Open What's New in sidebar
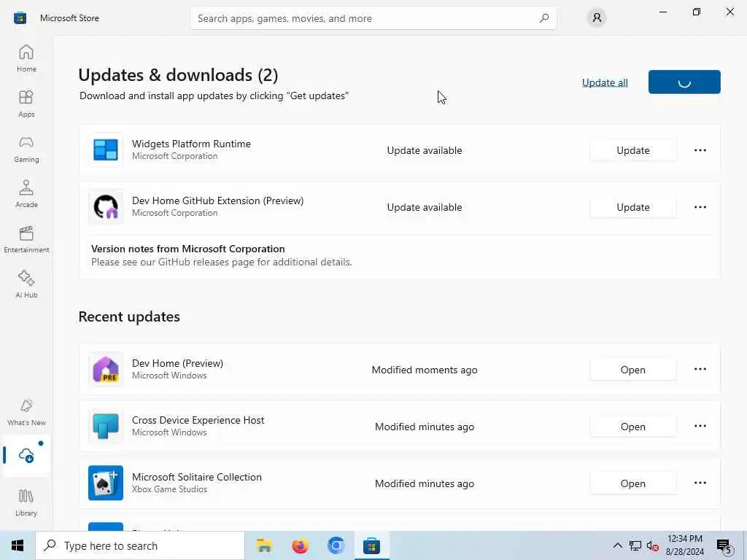The width and height of the screenshot is (747, 560). pyautogui.click(x=26, y=413)
